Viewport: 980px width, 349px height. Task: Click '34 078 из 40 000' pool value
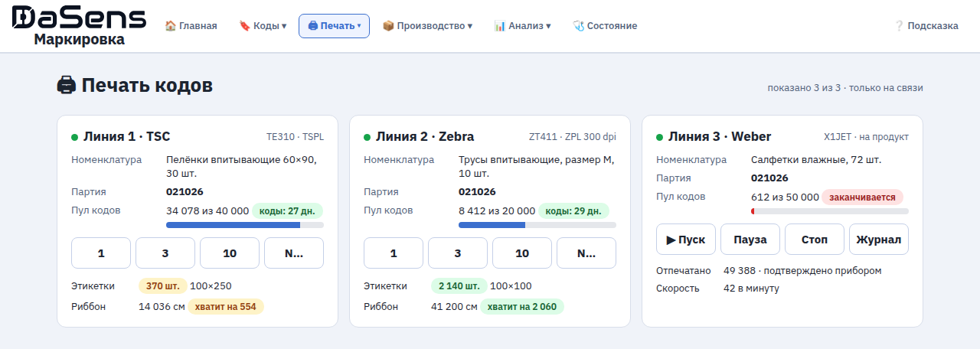[x=207, y=210]
